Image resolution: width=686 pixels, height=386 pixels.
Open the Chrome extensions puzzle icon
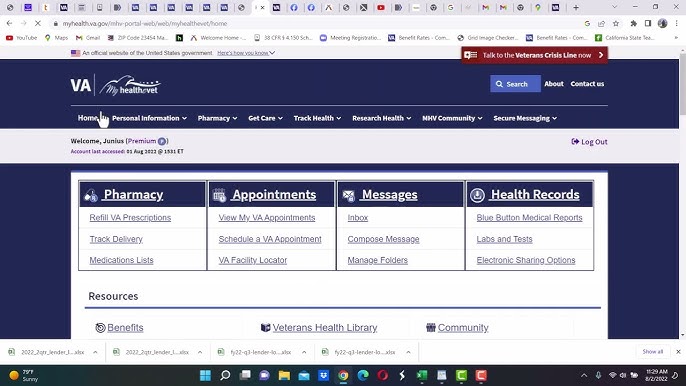[634, 23]
